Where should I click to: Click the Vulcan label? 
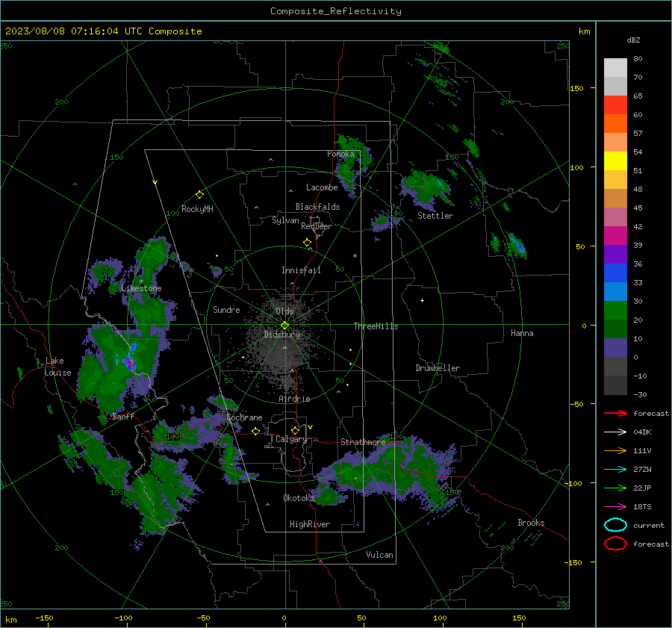coord(380,555)
